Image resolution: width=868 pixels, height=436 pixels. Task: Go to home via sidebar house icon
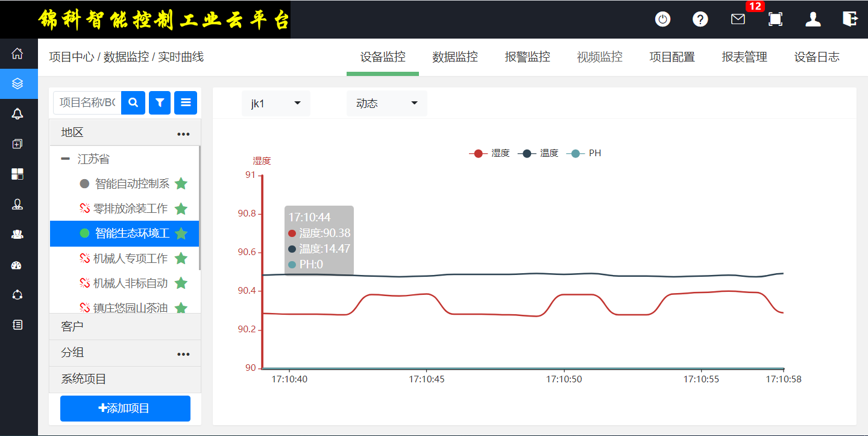tap(17, 54)
